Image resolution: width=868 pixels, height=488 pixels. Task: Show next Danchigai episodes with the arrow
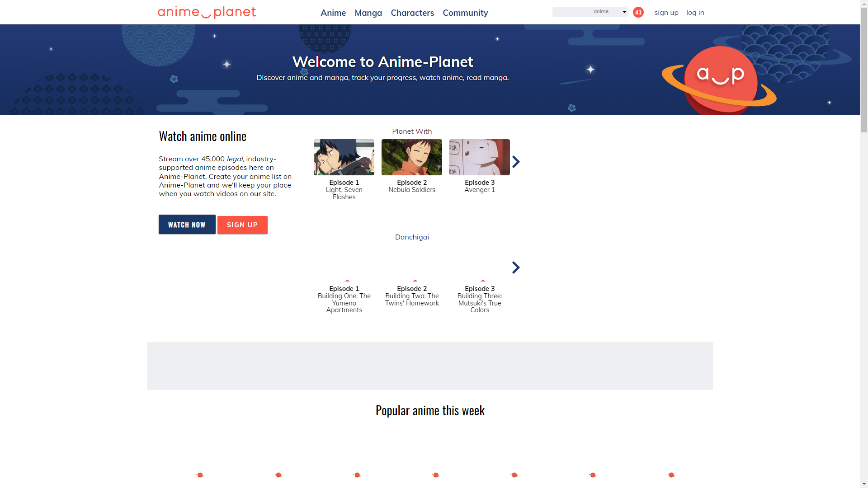(x=516, y=267)
